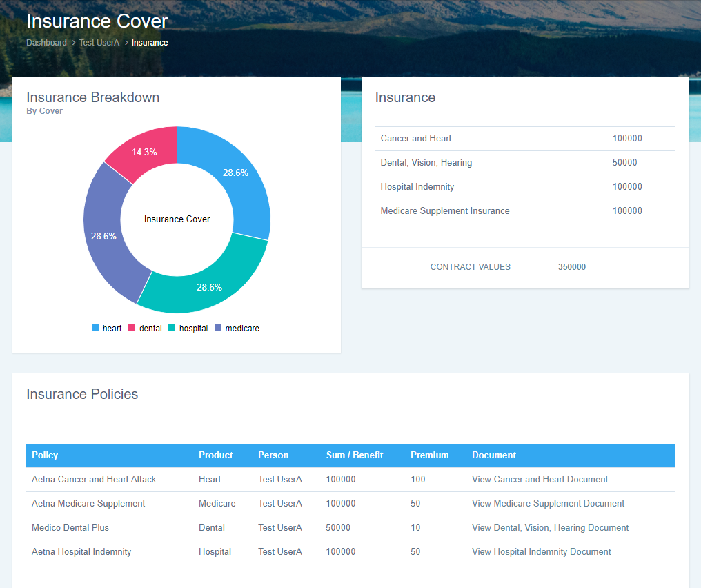Click the By Cover subtitle

coord(44,111)
